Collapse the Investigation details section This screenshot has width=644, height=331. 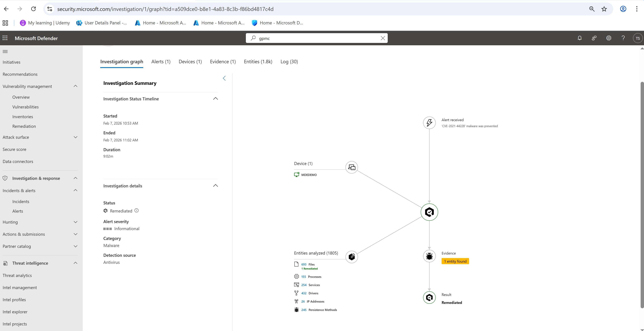coord(215,186)
